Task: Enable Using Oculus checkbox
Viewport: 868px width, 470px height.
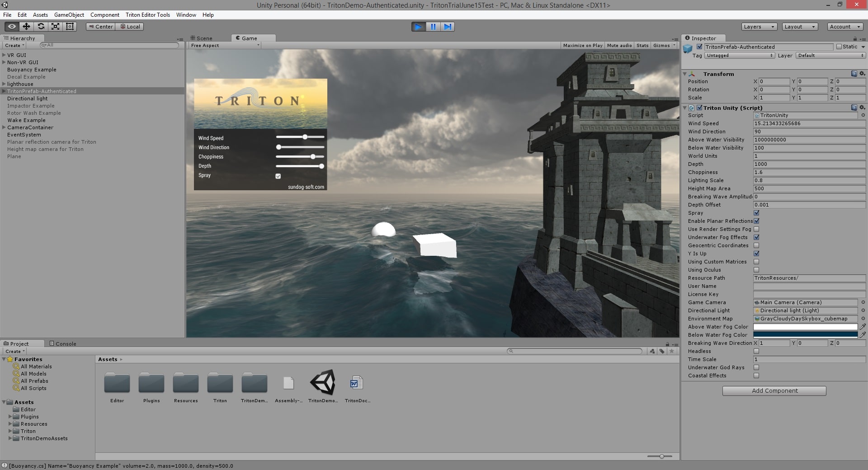Action: point(756,270)
